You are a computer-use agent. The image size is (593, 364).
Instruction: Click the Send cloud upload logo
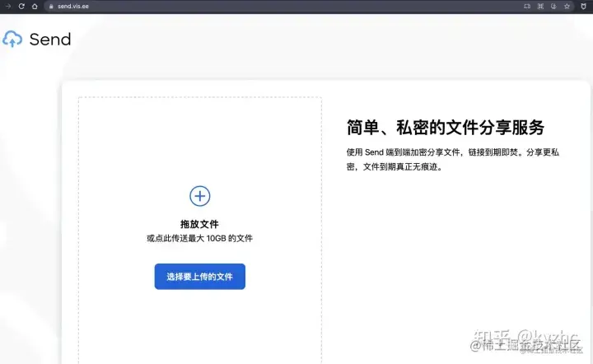[x=12, y=39]
